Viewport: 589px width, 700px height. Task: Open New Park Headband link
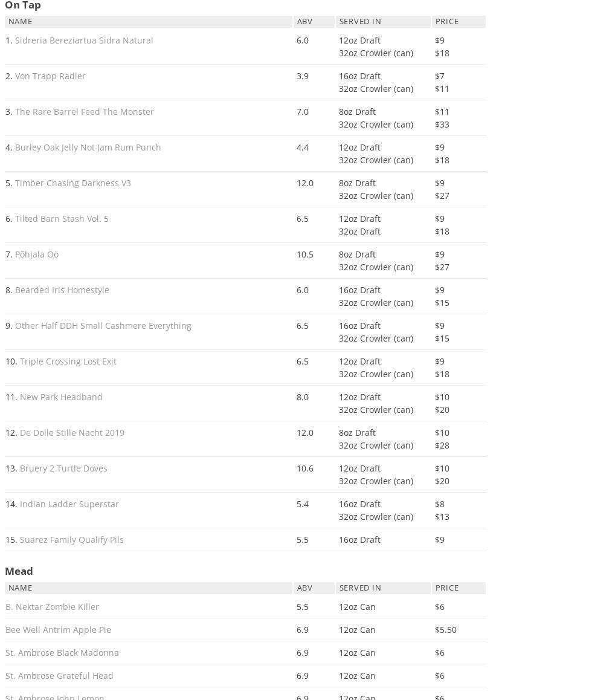pos(61,397)
